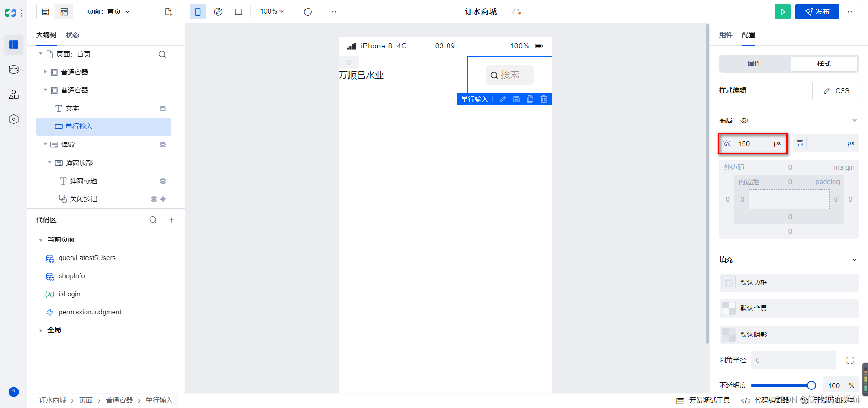Open the hexagon settings sidebar icon
The height and width of the screenshot is (408, 868).
pos(14,119)
